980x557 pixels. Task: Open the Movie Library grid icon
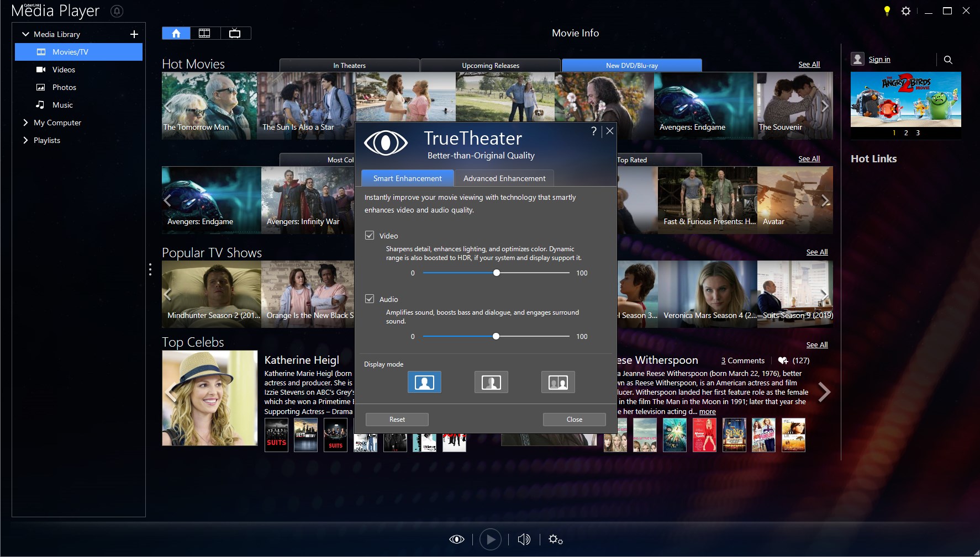pos(205,33)
